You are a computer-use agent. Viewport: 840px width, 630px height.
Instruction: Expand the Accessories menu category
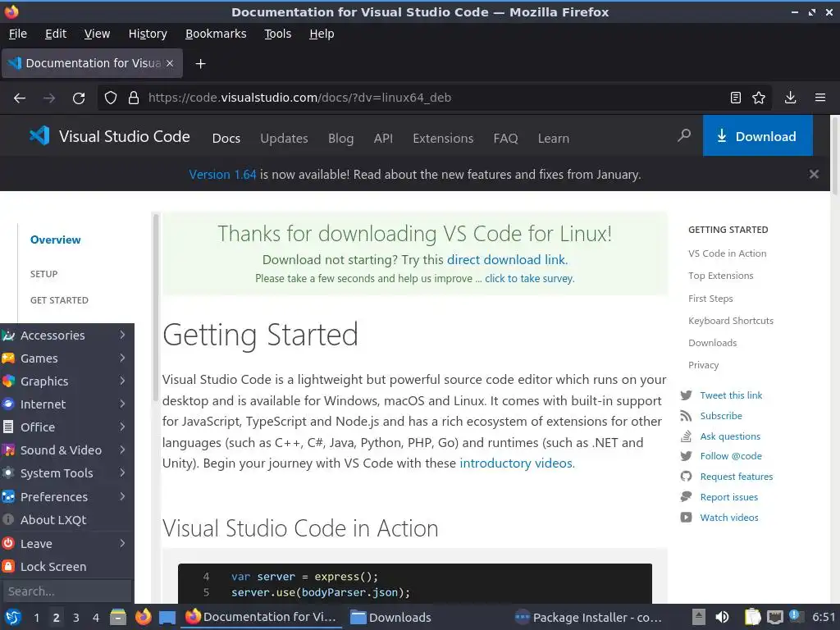[67, 336]
